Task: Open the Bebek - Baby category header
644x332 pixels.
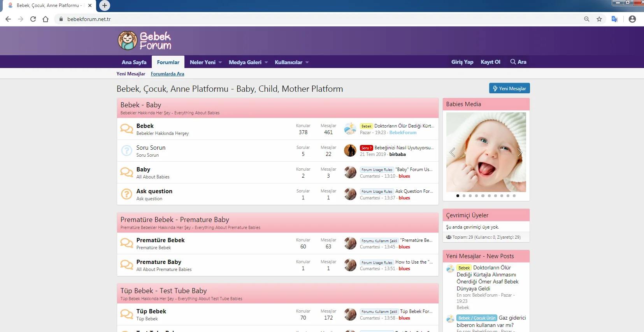Action: coord(140,105)
